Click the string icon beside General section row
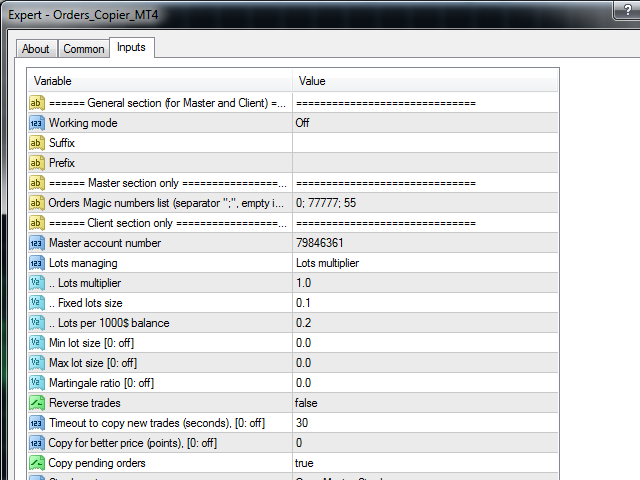 click(x=37, y=103)
